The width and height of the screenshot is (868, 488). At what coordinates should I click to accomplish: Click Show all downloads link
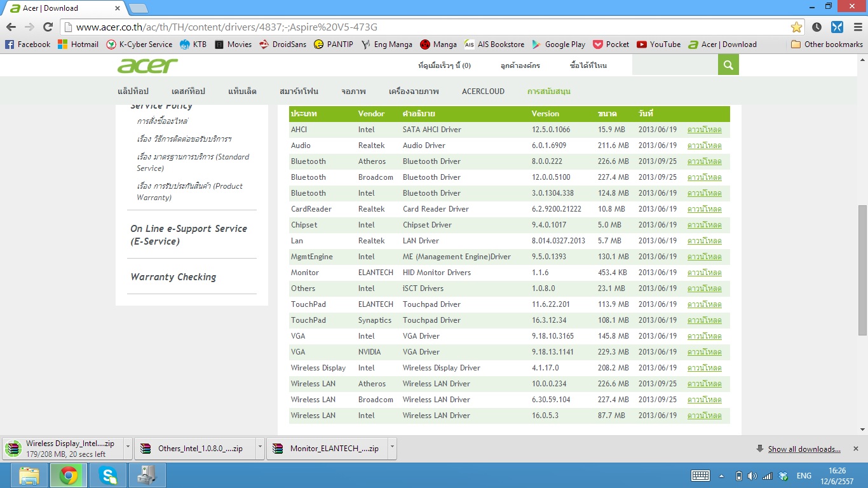[x=804, y=449]
